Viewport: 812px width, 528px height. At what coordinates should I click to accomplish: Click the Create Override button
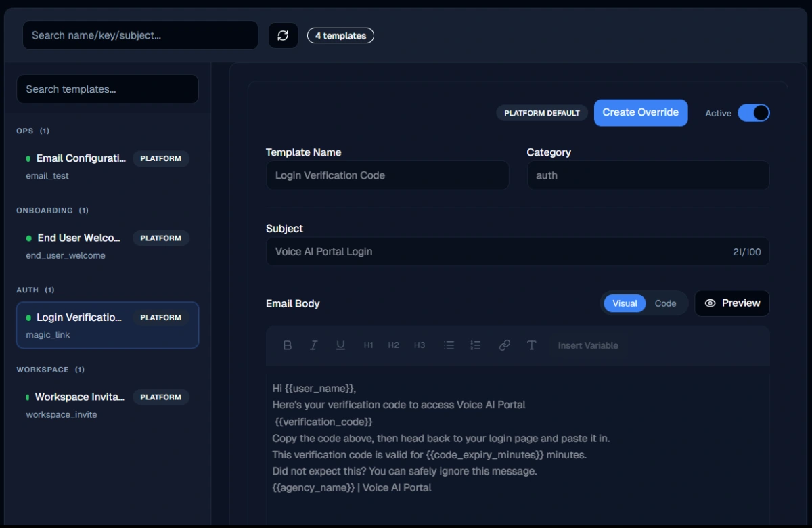641,112
